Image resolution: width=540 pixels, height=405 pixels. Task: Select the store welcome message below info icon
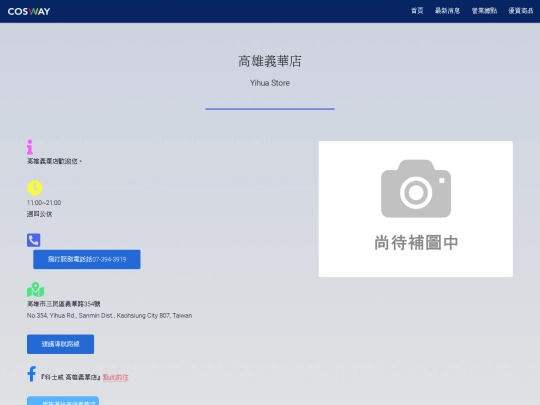[54, 161]
